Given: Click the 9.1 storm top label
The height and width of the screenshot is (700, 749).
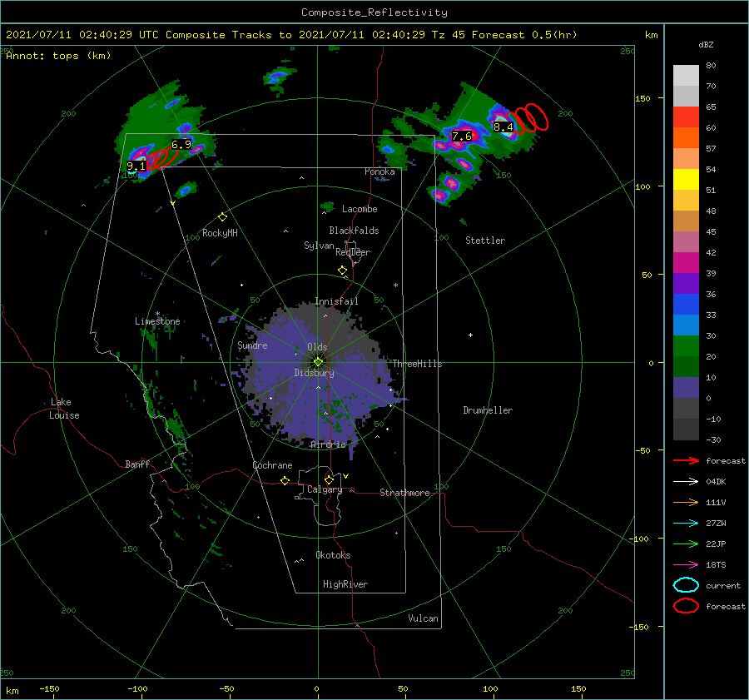Looking at the screenshot, I should click(x=136, y=166).
